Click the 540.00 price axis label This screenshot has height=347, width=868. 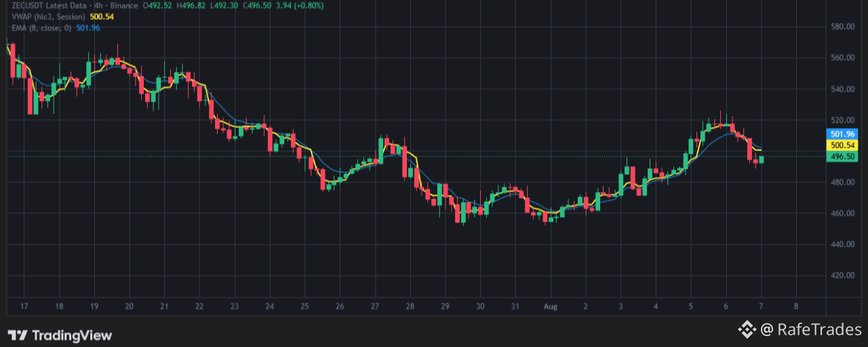tap(842, 89)
